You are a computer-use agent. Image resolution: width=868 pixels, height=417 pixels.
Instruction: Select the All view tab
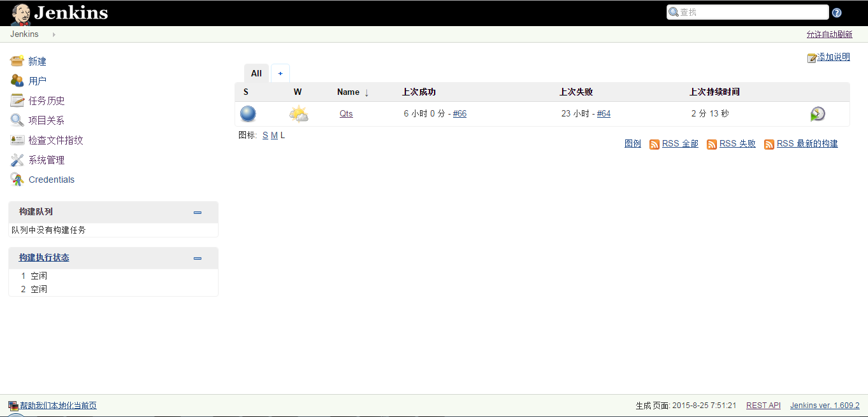click(x=256, y=73)
